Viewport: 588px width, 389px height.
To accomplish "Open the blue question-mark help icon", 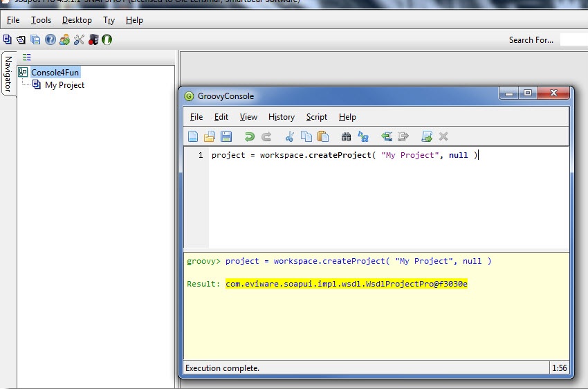I will 50,39.
